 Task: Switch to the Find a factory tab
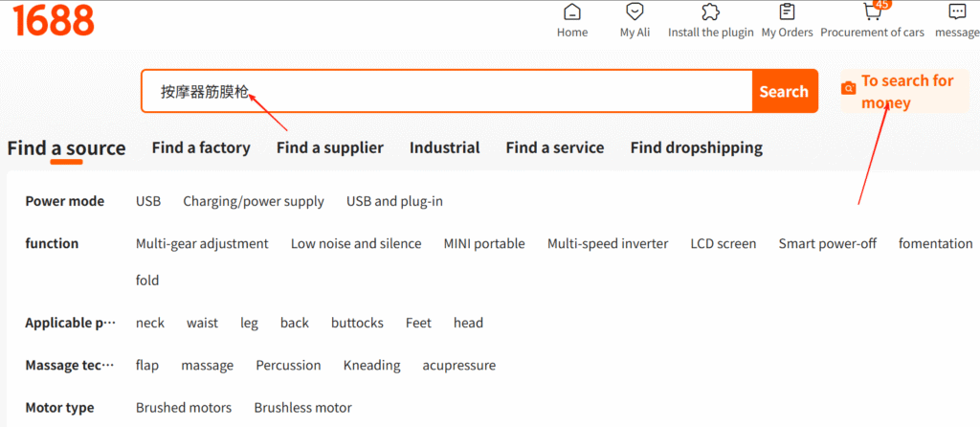coord(201,148)
